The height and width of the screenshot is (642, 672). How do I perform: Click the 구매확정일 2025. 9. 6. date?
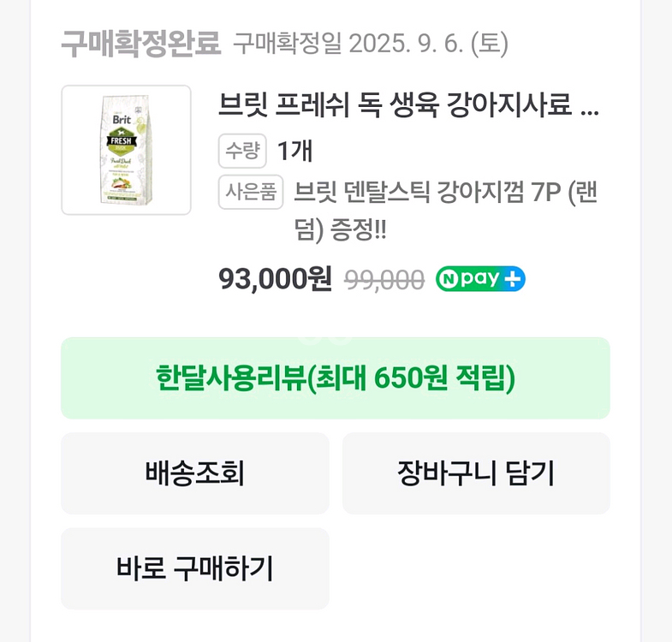(370, 43)
